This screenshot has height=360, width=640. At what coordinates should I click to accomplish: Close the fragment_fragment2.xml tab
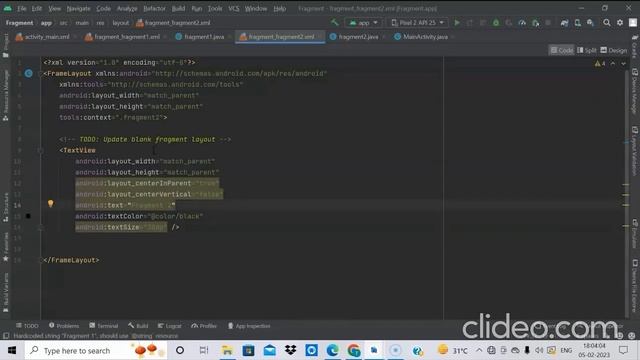pyautogui.click(x=320, y=37)
